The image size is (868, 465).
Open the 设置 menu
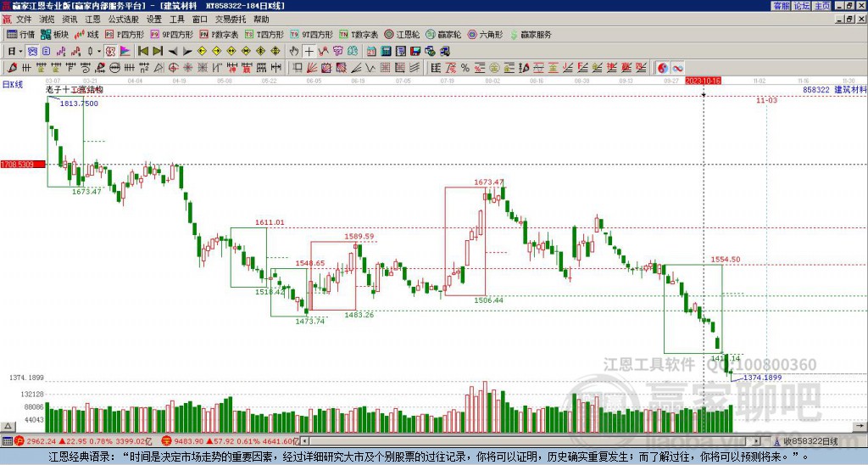coord(154,20)
